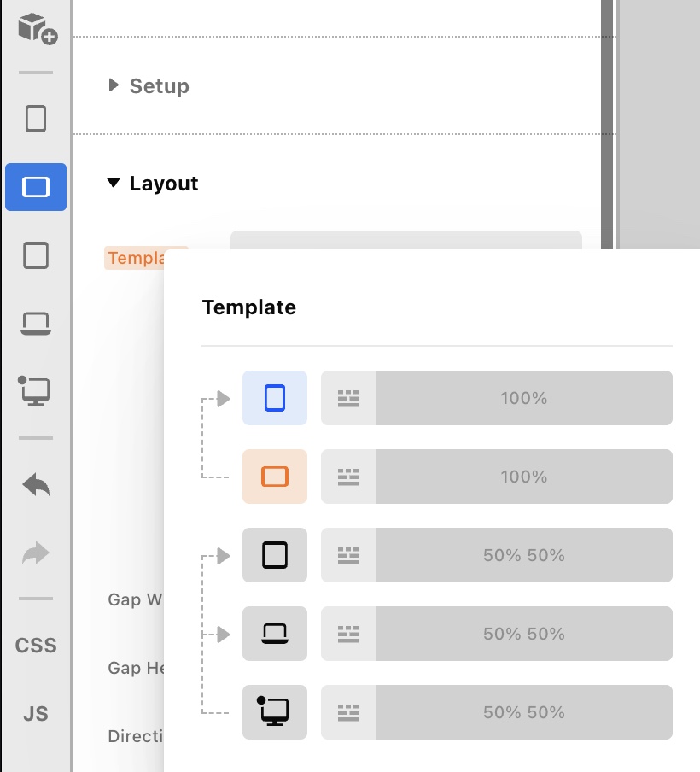The height and width of the screenshot is (772, 700).
Task: Click the undo arrow icon
Action: point(36,486)
